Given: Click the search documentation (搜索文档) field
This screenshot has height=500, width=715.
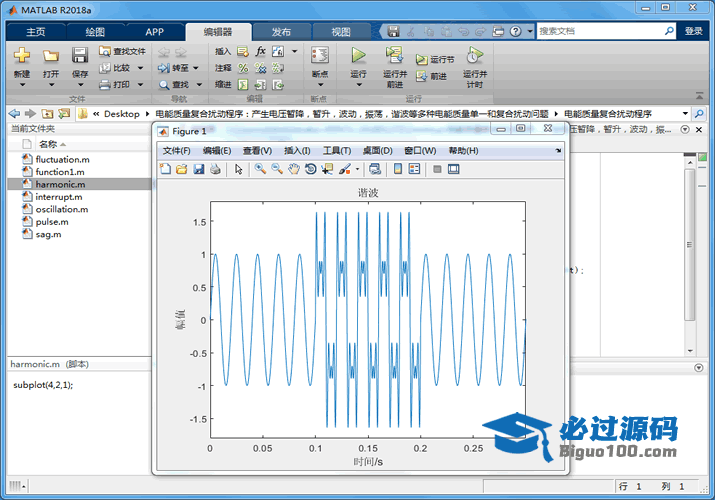Looking at the screenshot, I should coord(600,31).
